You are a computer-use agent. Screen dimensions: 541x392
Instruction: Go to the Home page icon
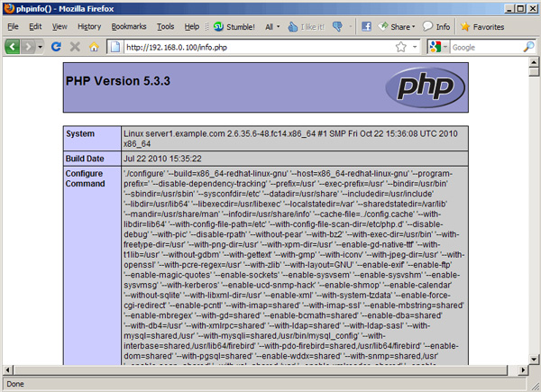(94, 47)
